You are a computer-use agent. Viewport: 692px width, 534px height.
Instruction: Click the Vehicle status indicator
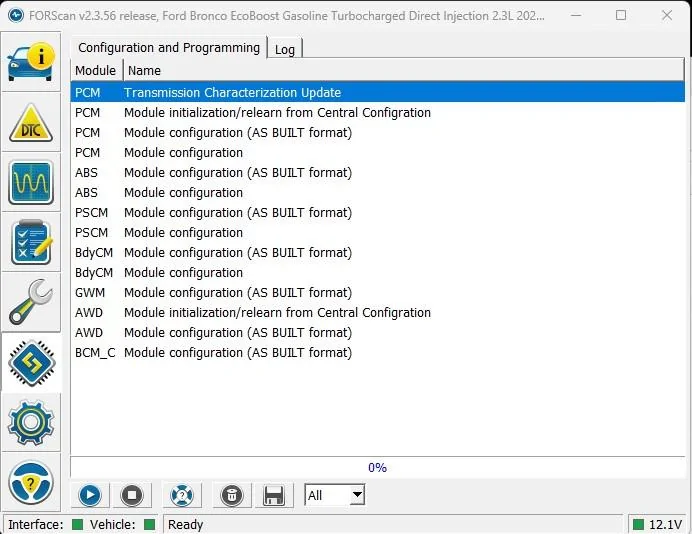[150, 524]
